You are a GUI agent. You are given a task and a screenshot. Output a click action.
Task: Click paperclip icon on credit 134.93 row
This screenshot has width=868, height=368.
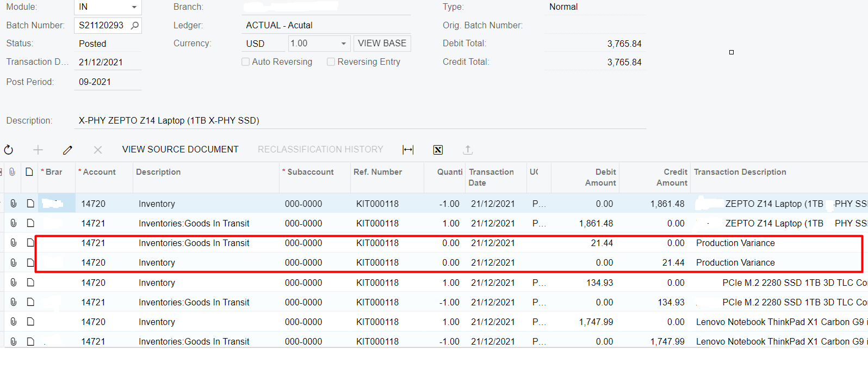click(14, 302)
